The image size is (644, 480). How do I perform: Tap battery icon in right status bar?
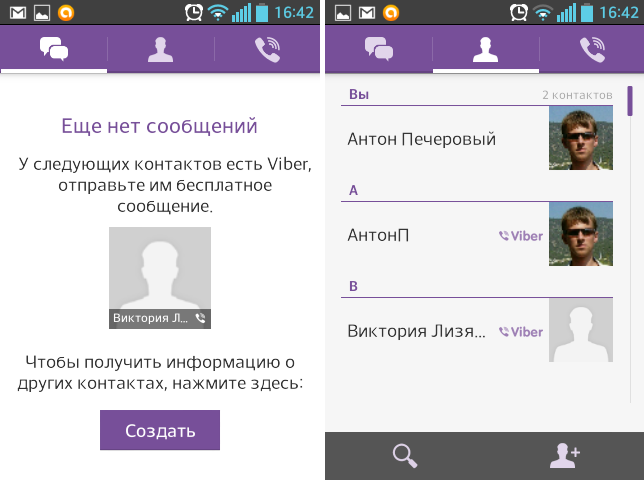click(587, 13)
